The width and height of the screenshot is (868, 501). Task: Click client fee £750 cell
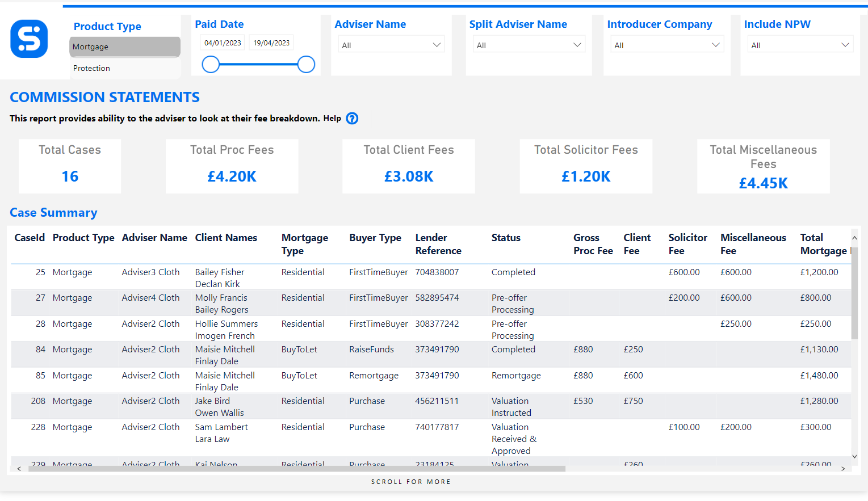tap(633, 401)
